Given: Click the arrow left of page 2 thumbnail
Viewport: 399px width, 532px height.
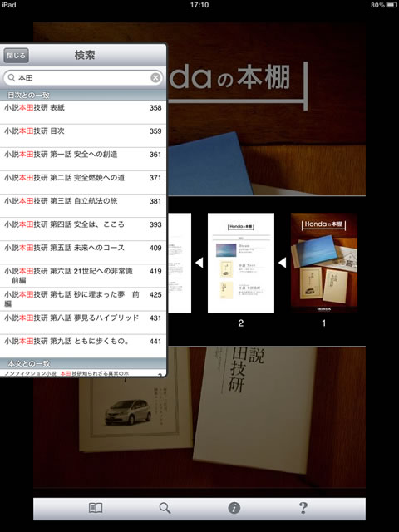Looking at the screenshot, I should point(199,263).
